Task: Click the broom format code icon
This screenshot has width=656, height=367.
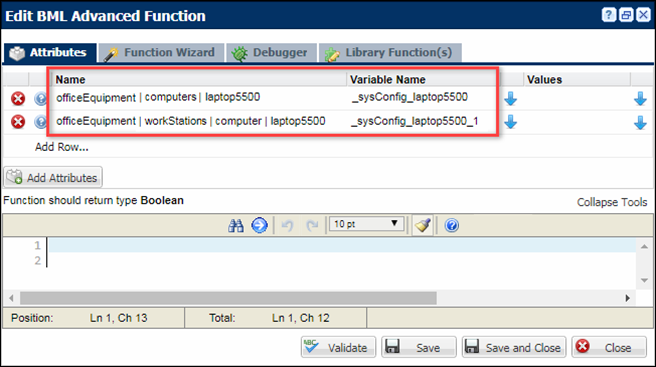Action: tap(423, 226)
